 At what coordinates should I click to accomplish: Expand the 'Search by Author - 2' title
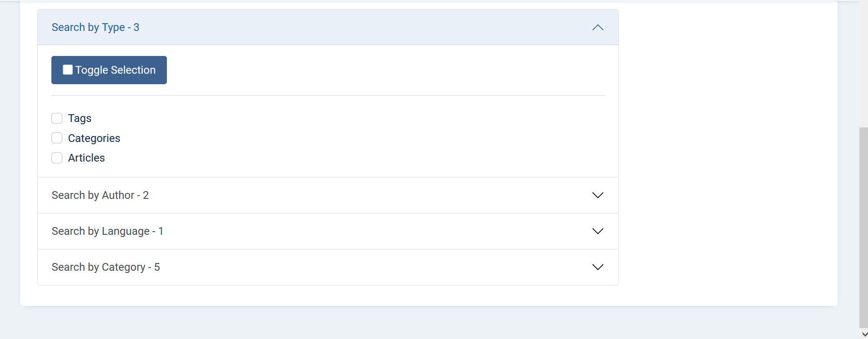[100, 195]
